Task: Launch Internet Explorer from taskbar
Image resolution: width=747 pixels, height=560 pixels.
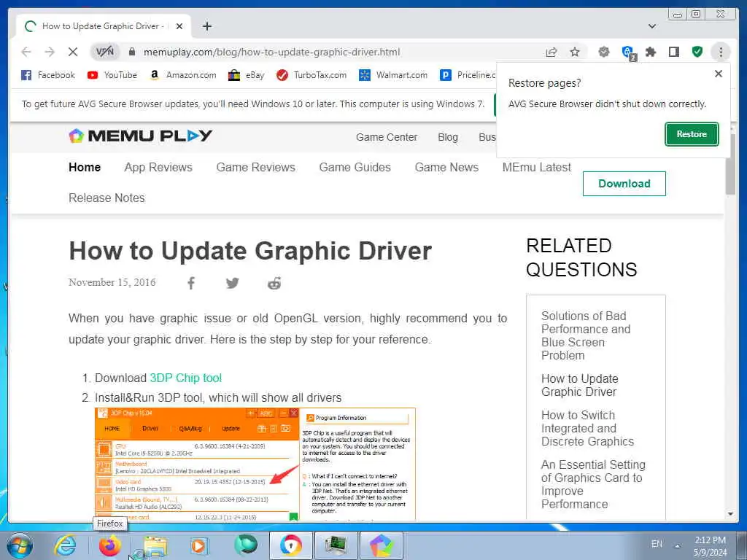Action: pyautogui.click(x=65, y=545)
